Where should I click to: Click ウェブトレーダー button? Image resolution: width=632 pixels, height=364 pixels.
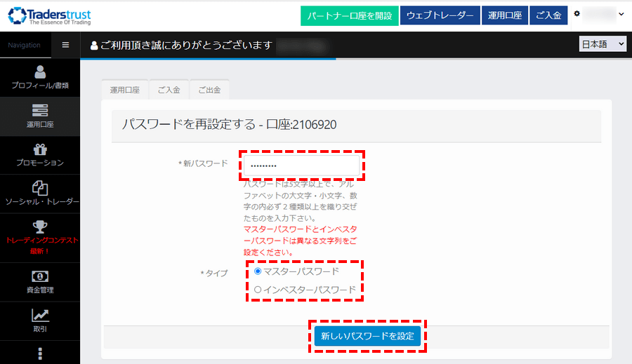(x=440, y=15)
